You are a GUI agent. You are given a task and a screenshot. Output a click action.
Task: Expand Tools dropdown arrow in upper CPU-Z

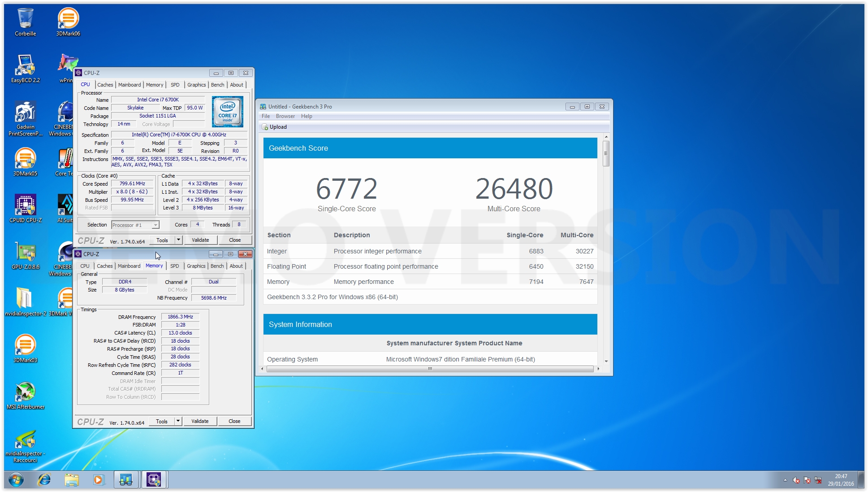(x=178, y=240)
